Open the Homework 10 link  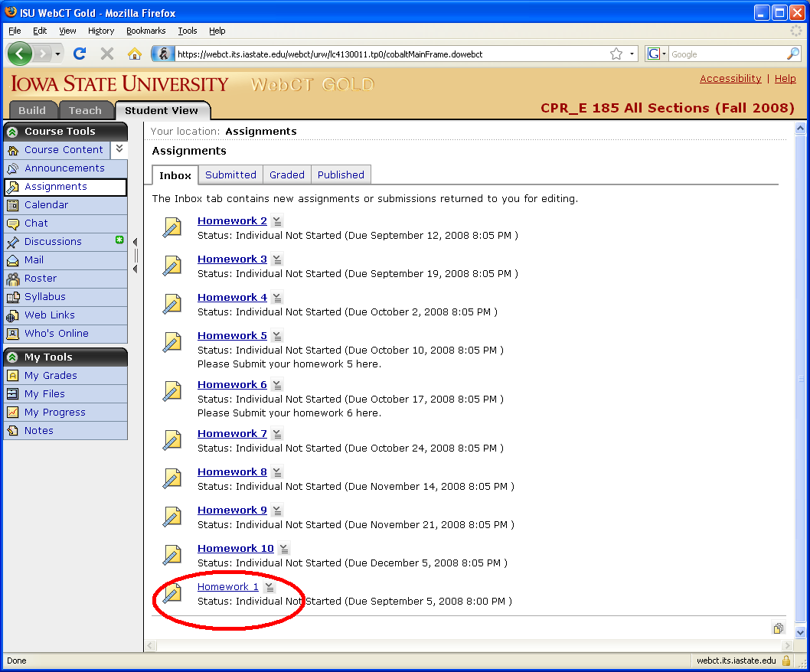(235, 548)
